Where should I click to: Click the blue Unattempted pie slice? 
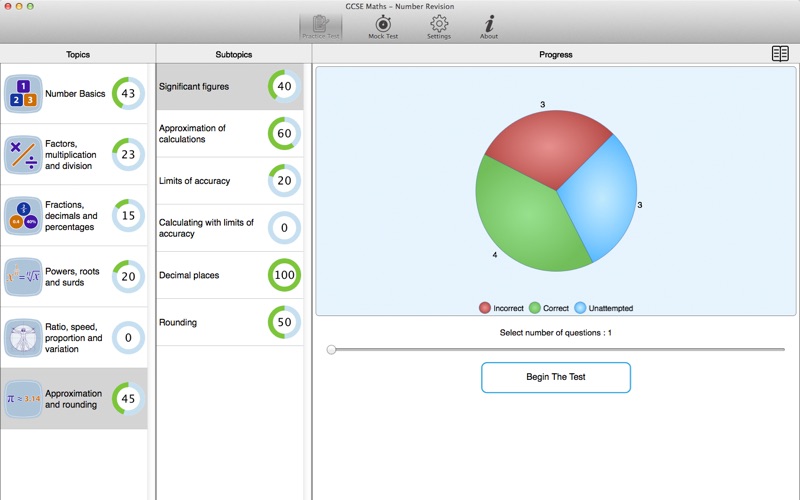(x=602, y=199)
